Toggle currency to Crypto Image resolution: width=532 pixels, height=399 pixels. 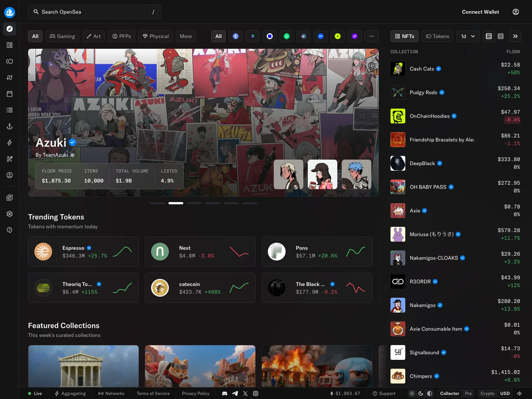[487, 393]
